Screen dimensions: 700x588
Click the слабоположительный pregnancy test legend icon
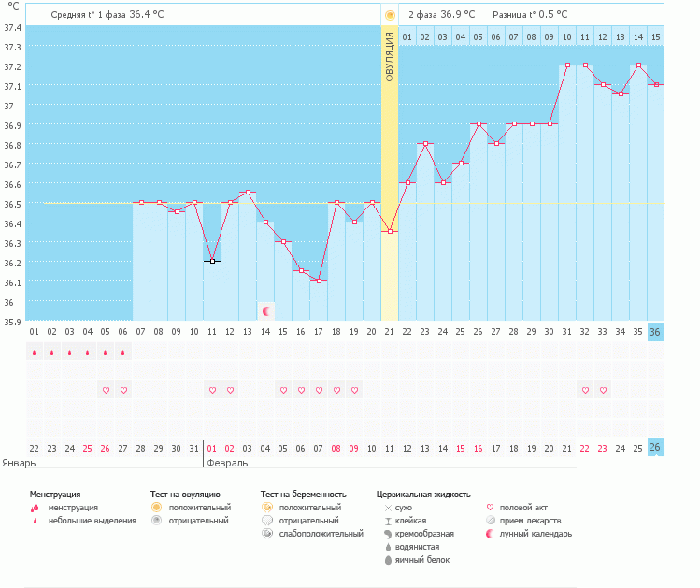tap(267, 534)
